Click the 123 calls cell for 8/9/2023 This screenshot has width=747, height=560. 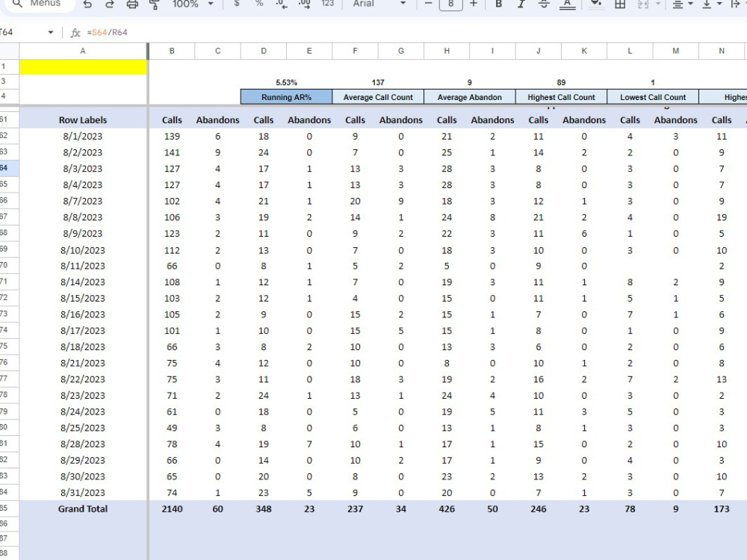[x=172, y=233]
